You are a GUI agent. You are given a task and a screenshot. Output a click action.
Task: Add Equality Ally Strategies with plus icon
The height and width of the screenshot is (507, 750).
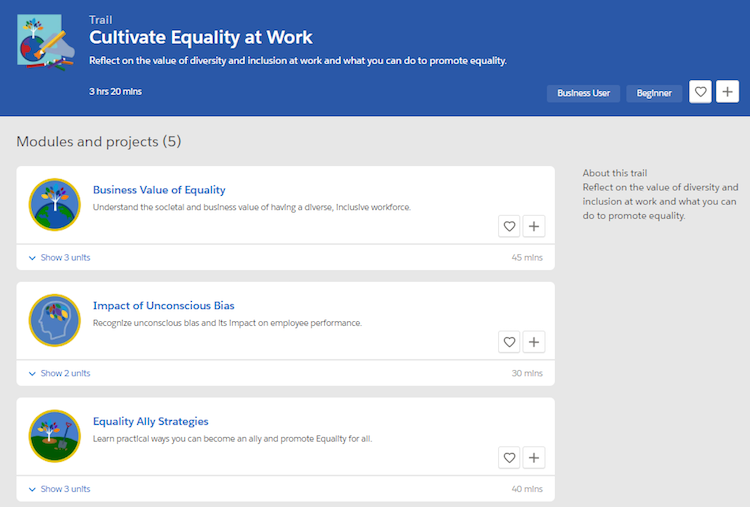click(534, 458)
